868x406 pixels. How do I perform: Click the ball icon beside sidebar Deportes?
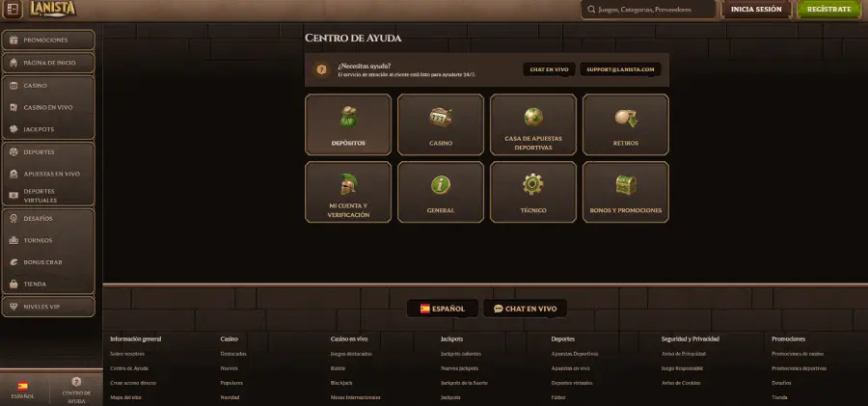point(14,152)
